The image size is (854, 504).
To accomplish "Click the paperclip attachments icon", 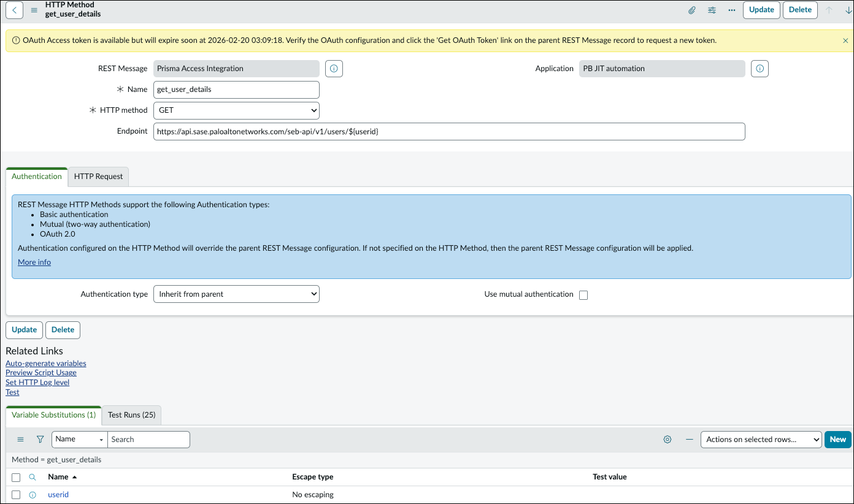I will click(691, 10).
